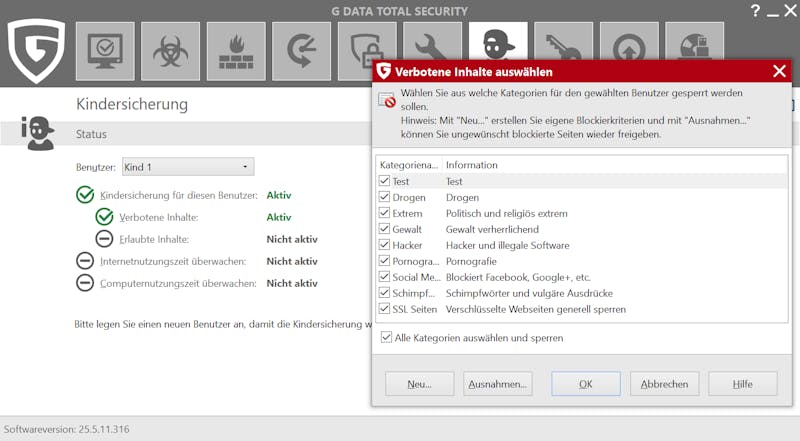Open the Autostart Manager arrow icon

[629, 43]
